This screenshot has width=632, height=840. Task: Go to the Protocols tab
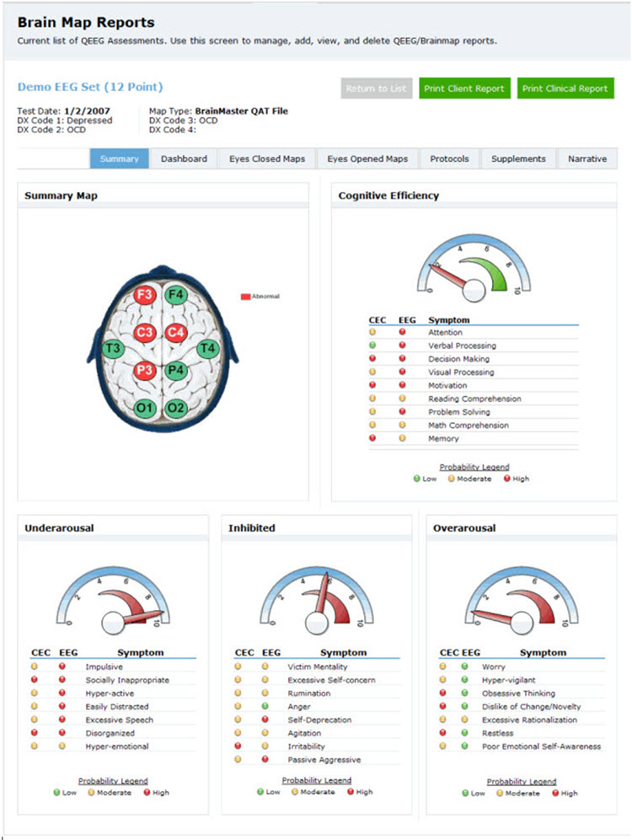[449, 158]
